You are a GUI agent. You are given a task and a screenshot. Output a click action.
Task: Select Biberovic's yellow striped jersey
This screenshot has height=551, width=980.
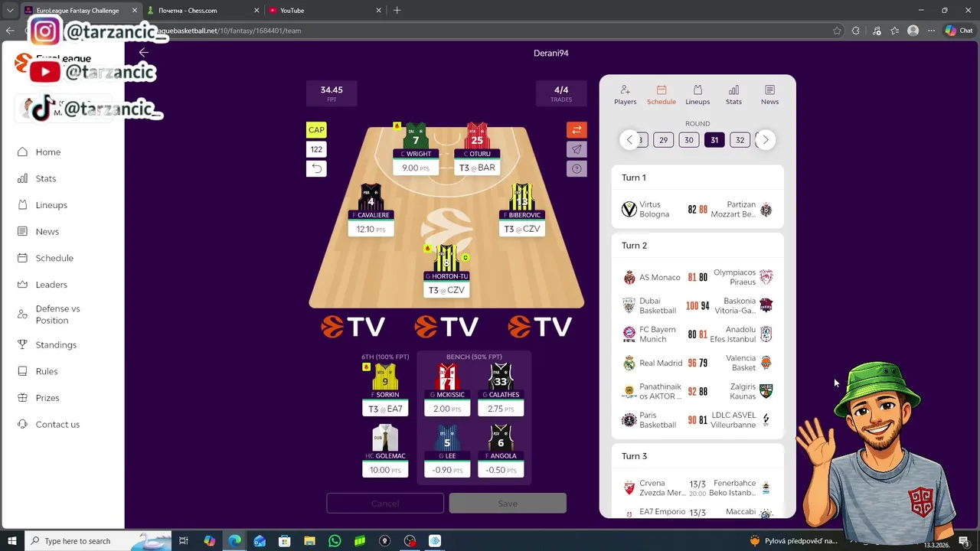point(522,197)
